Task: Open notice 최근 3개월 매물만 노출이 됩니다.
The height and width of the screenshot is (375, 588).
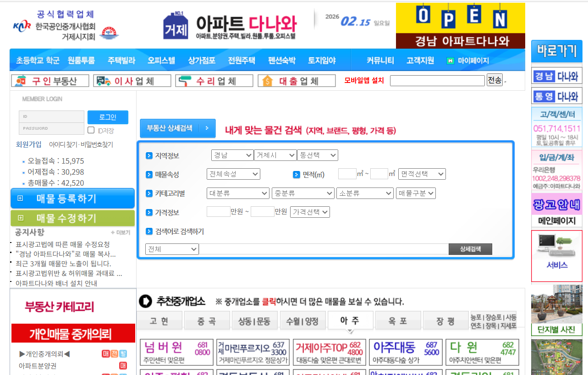Action: coord(63,264)
